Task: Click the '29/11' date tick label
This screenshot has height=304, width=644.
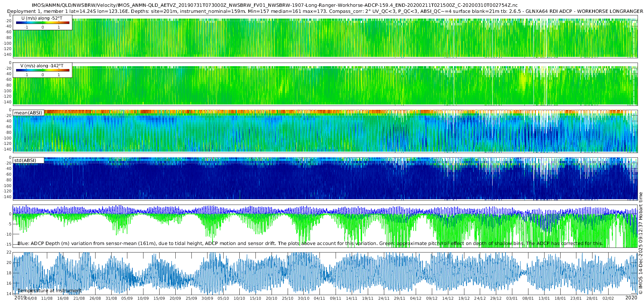Action: (x=400, y=298)
